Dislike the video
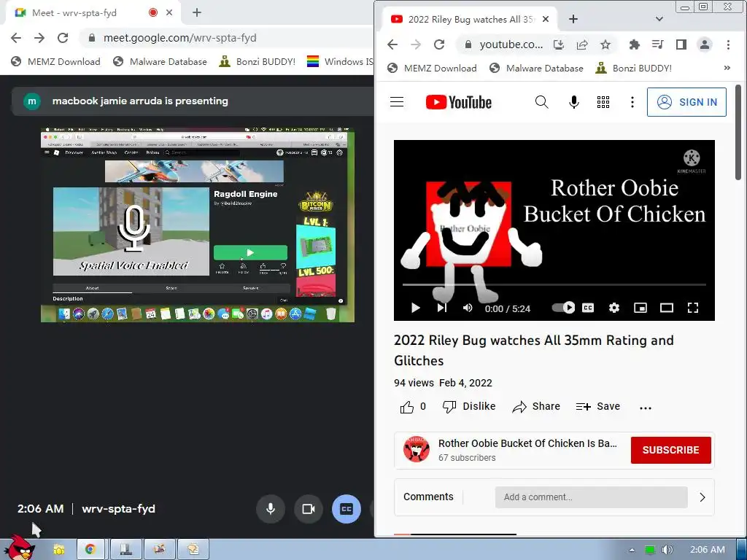747x560 pixels. [469, 407]
